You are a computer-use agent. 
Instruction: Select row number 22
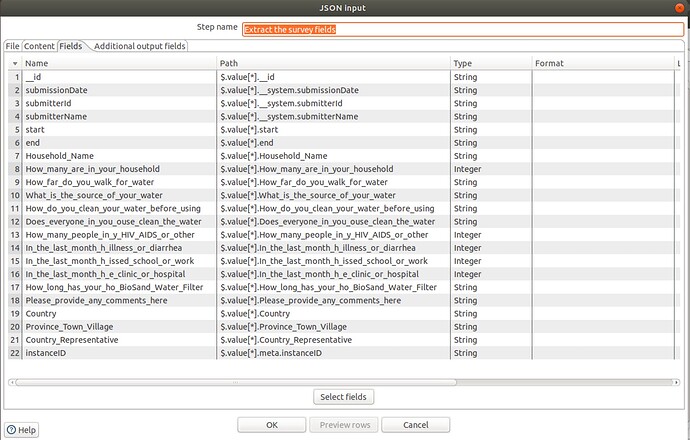pyautogui.click(x=15, y=353)
